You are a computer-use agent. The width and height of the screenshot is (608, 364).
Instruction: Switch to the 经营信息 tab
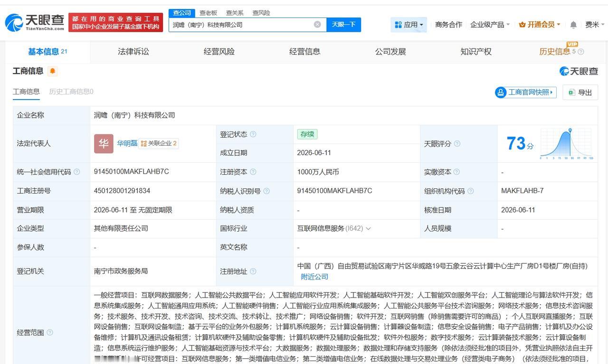305,52
